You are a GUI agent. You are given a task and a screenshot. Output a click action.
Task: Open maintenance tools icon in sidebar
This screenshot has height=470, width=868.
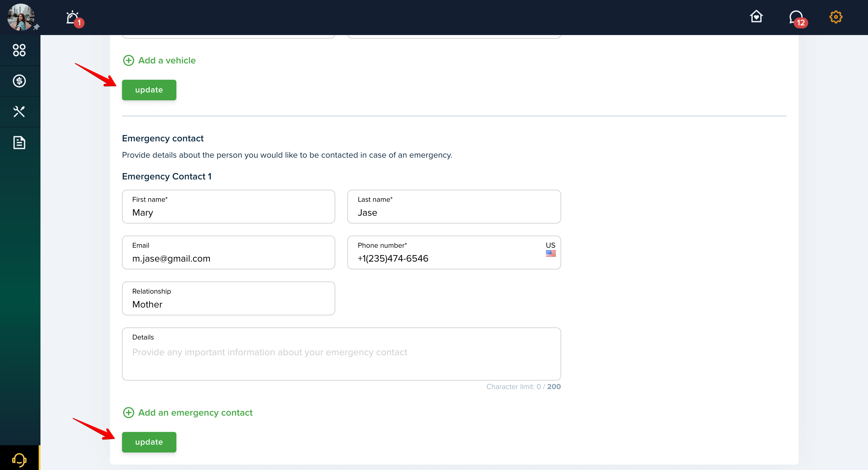pos(19,111)
